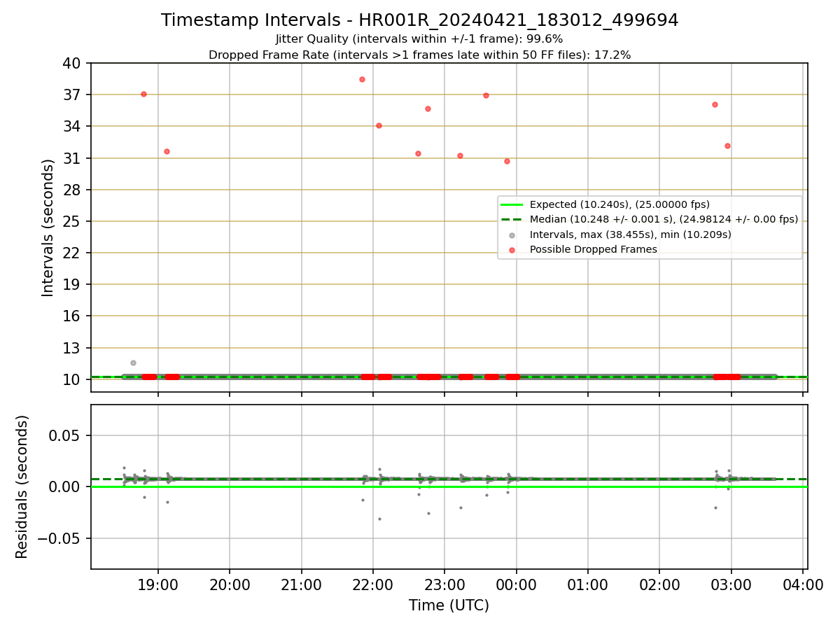This screenshot has width=840, height=630.
Task: Click the red Dropped Frames marker in the legend
Action: click(512, 250)
